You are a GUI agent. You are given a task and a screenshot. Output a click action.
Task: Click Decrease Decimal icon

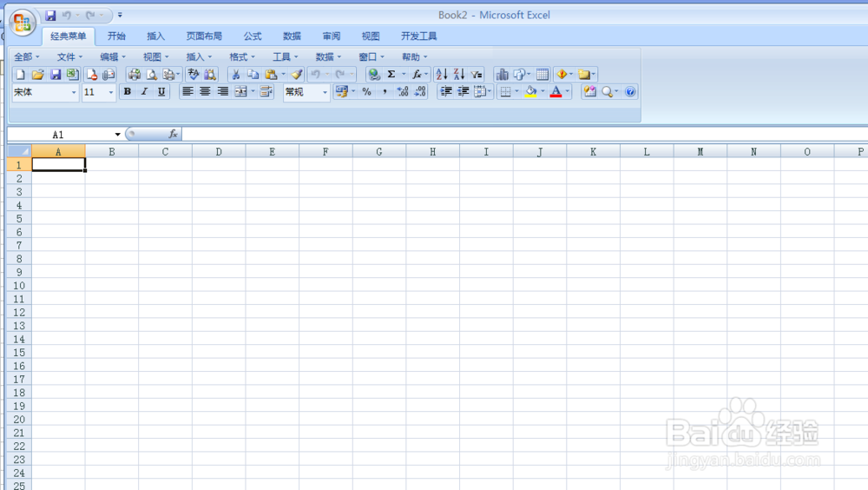[x=420, y=92]
